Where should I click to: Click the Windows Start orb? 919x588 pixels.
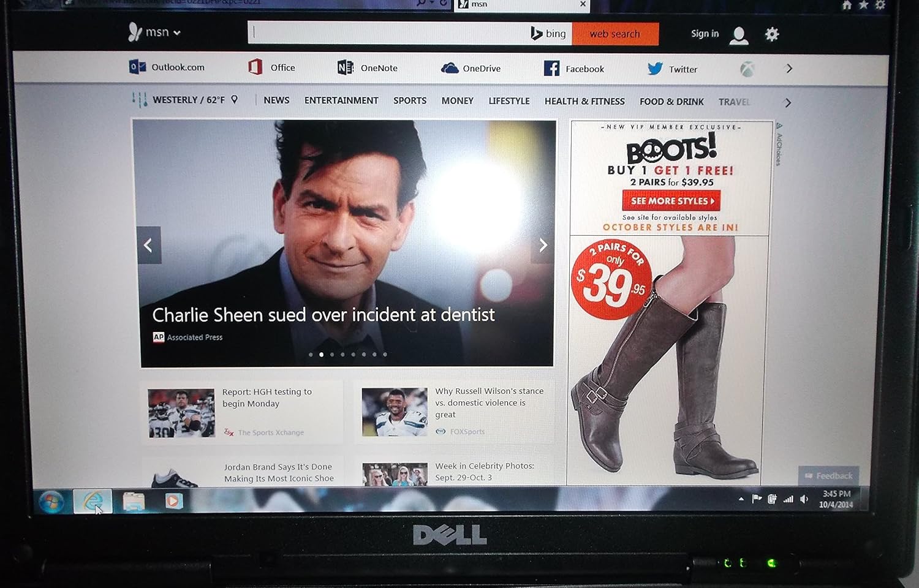[51, 501]
